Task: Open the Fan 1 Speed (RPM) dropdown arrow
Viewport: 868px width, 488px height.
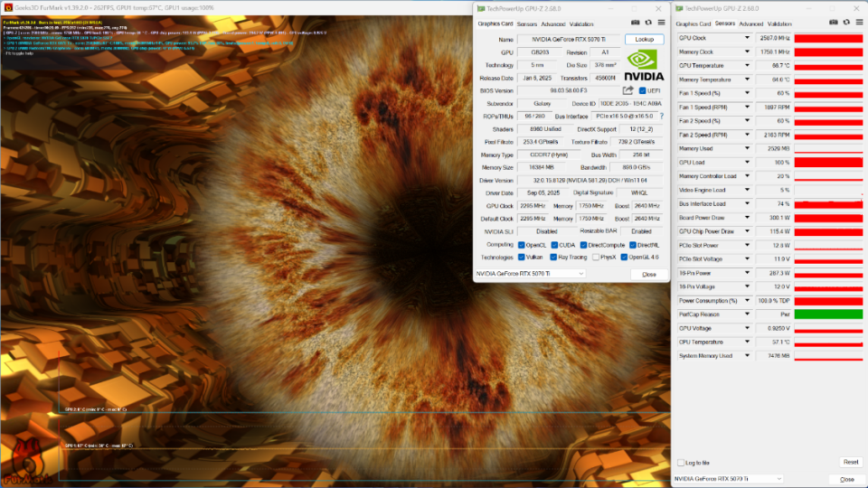Action: point(747,108)
